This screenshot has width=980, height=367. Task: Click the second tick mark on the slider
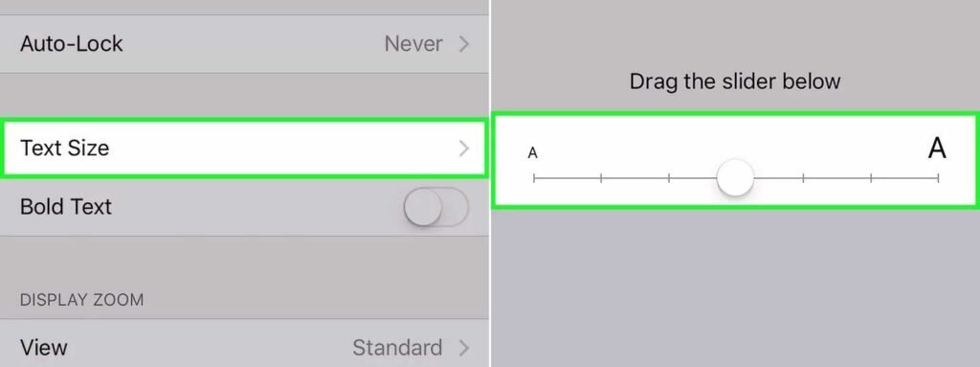(601, 178)
